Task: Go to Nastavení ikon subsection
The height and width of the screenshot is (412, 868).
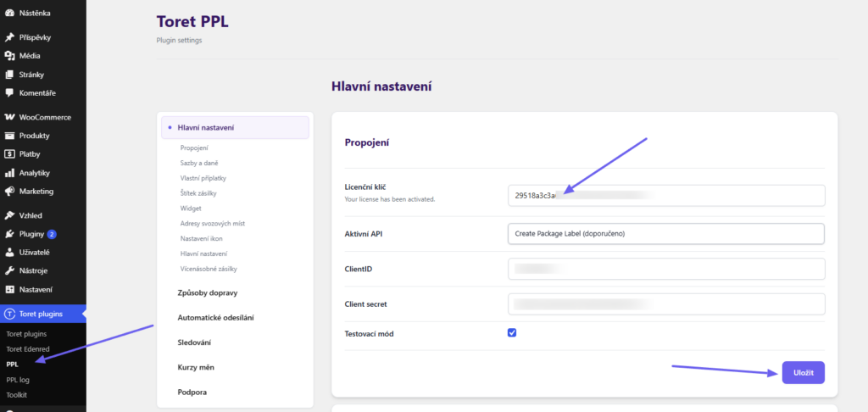Action: (x=202, y=239)
